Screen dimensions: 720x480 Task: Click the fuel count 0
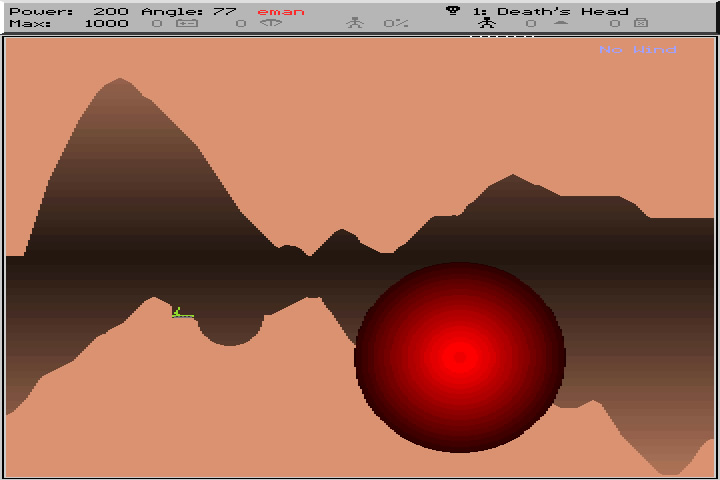[615, 23]
